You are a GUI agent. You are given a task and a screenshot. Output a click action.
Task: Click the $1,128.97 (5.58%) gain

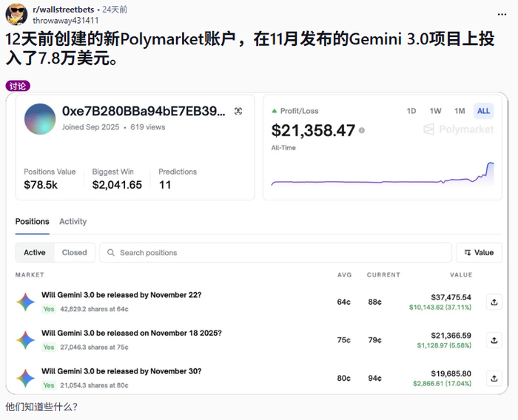pyautogui.click(x=444, y=345)
